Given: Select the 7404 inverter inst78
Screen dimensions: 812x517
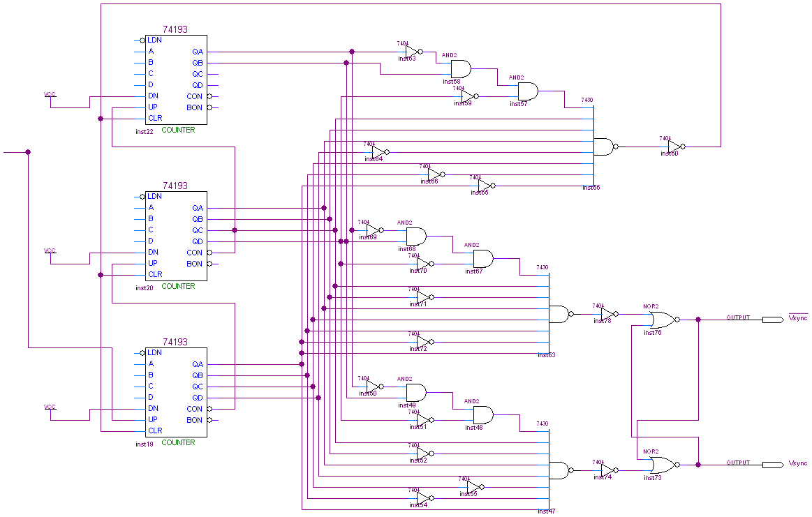Looking at the screenshot, I should tap(607, 313).
